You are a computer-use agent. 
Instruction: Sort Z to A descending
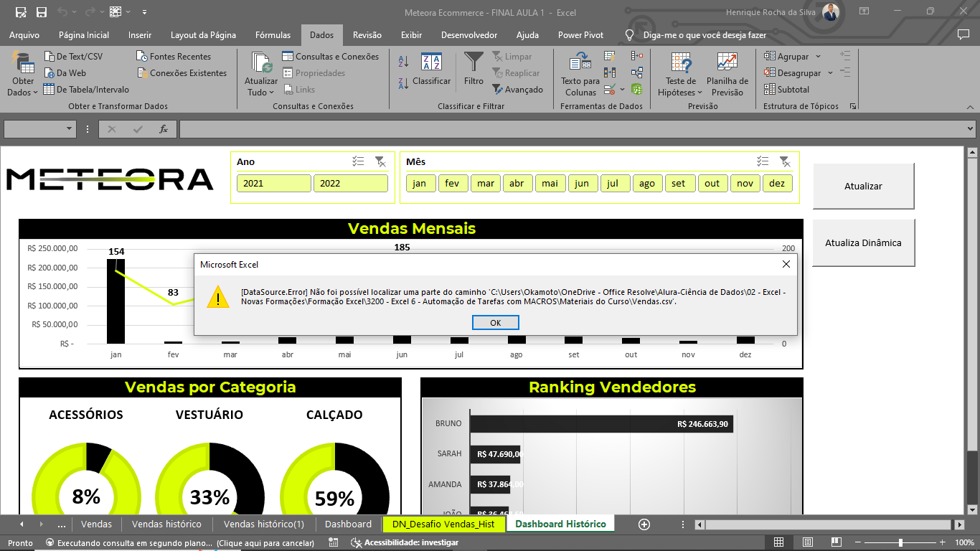coord(403,83)
